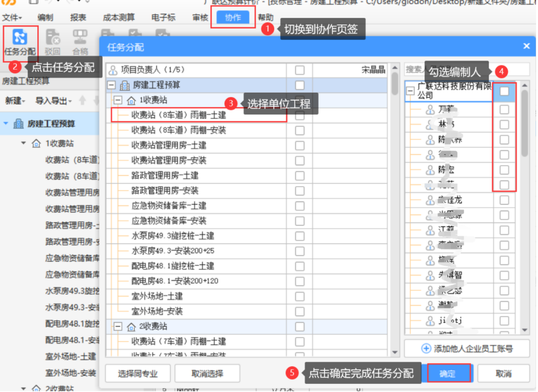Click house icon of 1收费站 in left tree
The image size is (538, 392).
(x=36, y=144)
